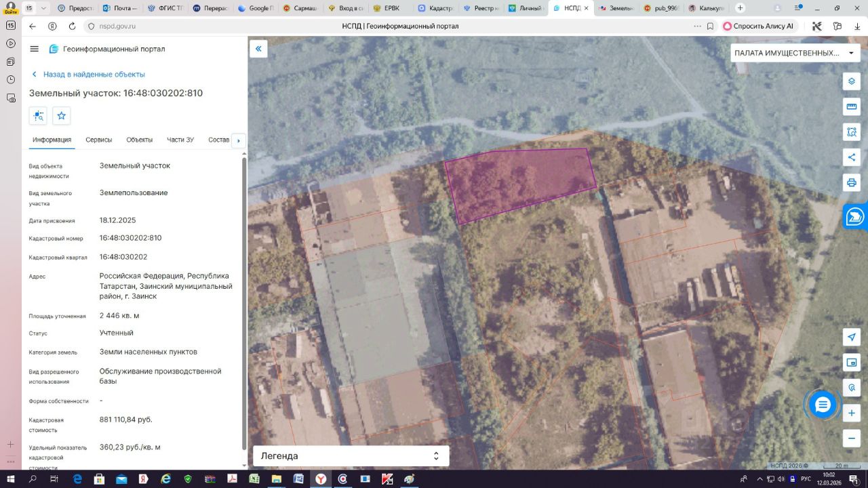The height and width of the screenshot is (488, 868).
Task: Switch to the Части ЗУ tab
Action: click(180, 140)
